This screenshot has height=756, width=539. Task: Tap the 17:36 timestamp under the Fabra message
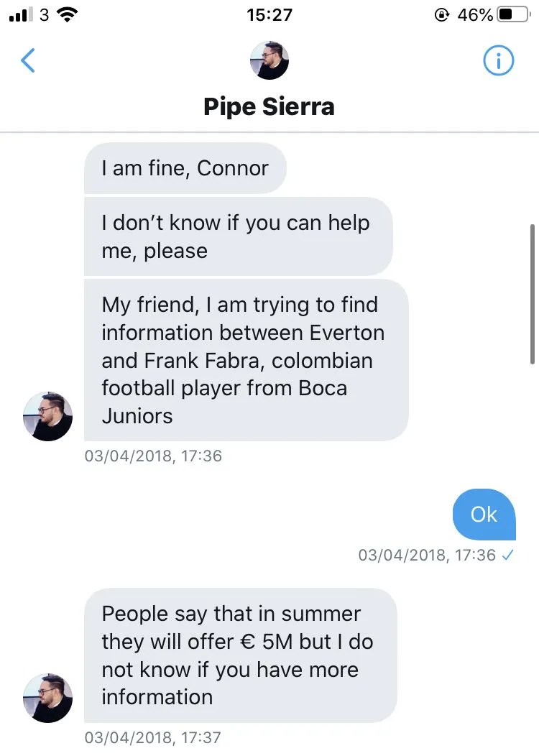(x=153, y=456)
